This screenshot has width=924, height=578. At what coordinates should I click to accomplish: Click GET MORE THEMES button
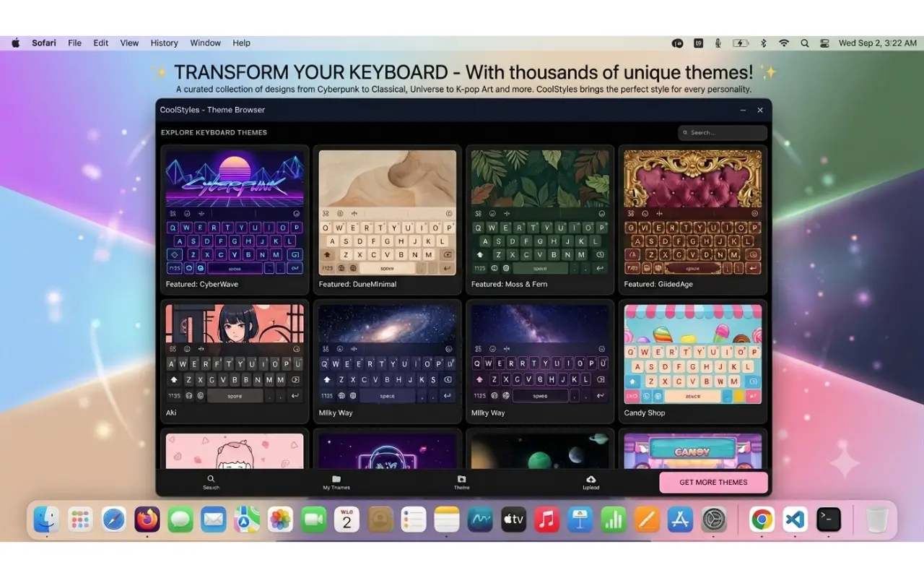pyautogui.click(x=713, y=482)
